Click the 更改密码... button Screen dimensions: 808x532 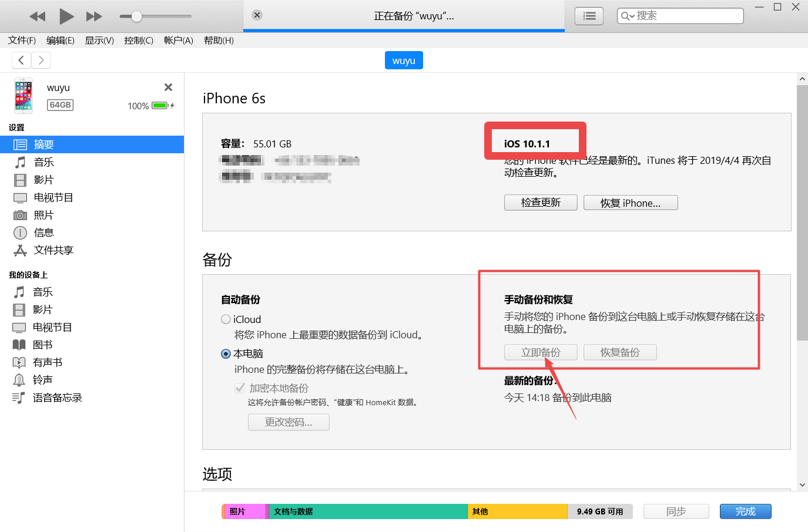289,422
